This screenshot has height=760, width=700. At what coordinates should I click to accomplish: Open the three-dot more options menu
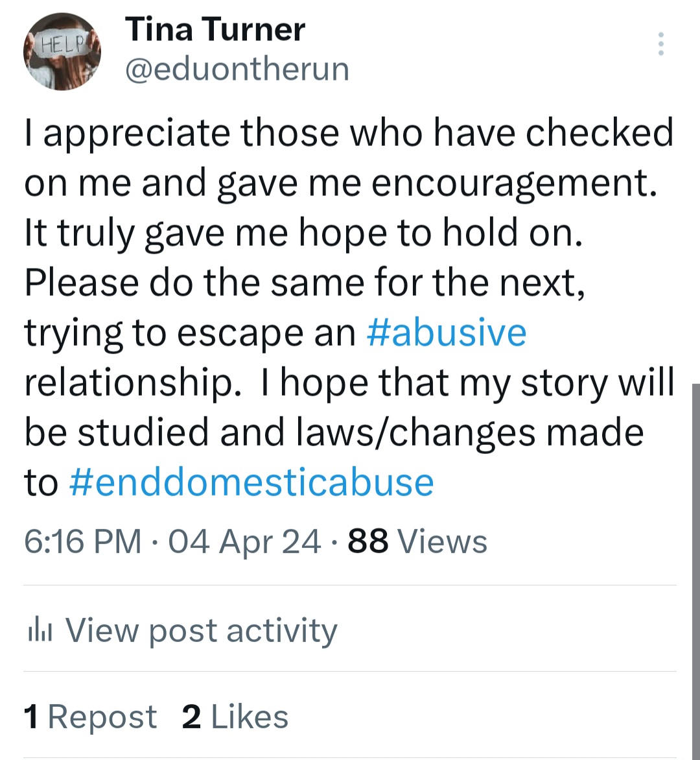point(660,44)
